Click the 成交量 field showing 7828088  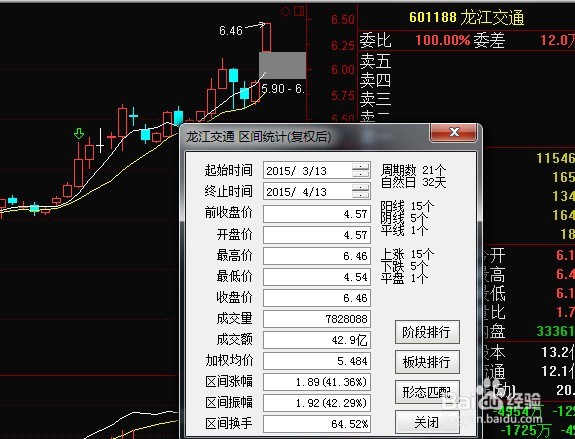tap(317, 319)
